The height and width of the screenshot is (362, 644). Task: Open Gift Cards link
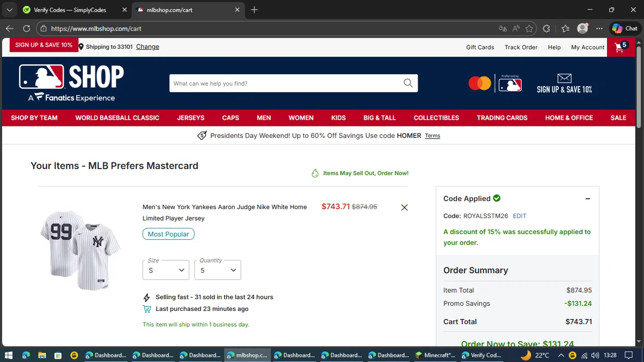(480, 47)
